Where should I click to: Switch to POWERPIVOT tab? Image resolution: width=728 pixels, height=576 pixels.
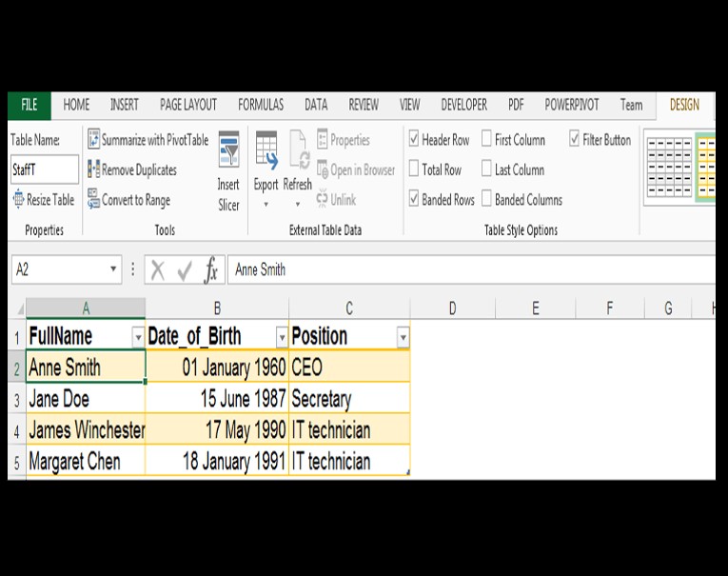pyautogui.click(x=572, y=105)
